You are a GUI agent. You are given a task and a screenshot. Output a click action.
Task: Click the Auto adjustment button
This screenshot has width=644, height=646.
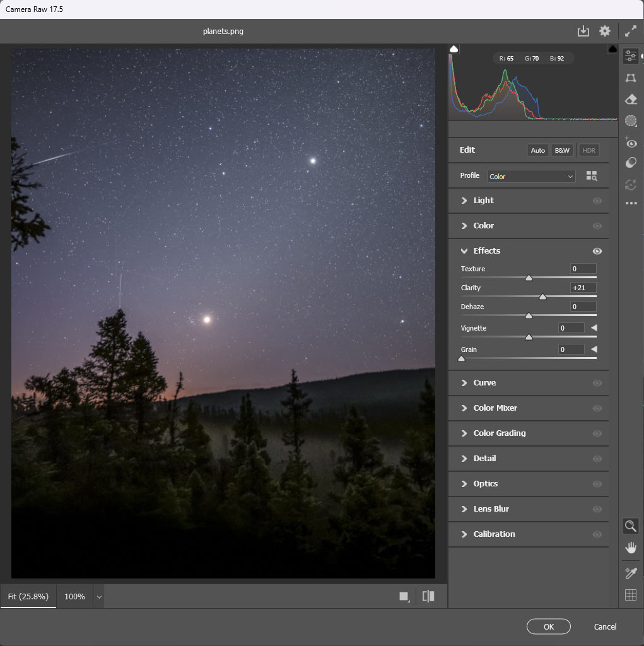tap(537, 150)
